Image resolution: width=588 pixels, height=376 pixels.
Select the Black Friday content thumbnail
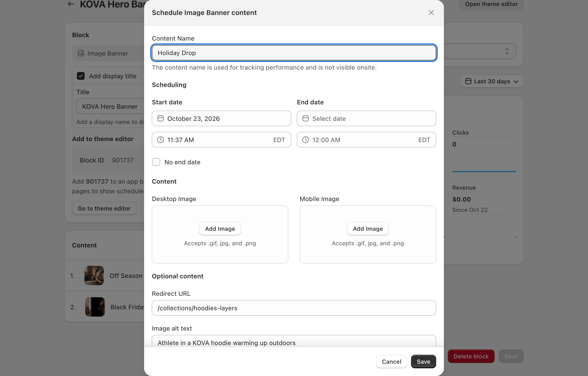95,307
